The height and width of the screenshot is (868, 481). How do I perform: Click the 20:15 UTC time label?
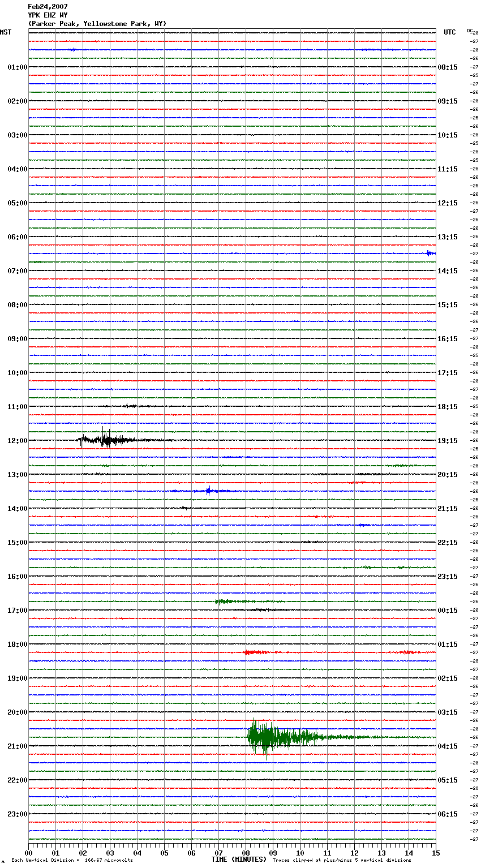448,475
